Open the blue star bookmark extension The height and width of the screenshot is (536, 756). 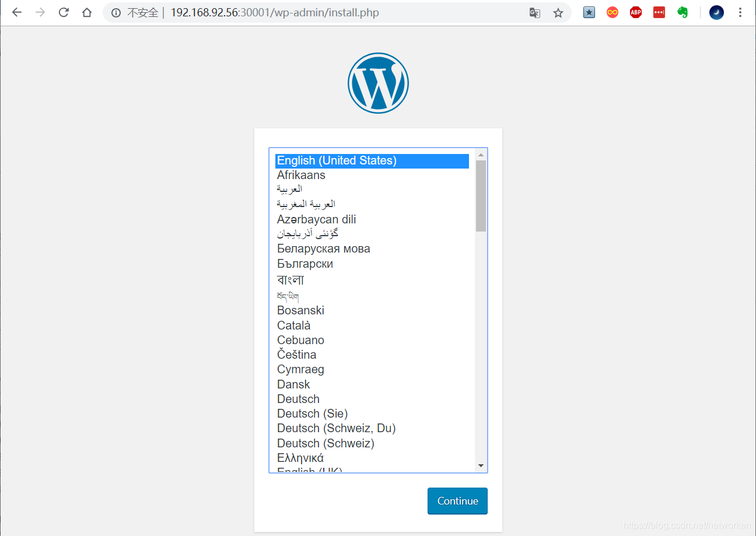click(589, 12)
